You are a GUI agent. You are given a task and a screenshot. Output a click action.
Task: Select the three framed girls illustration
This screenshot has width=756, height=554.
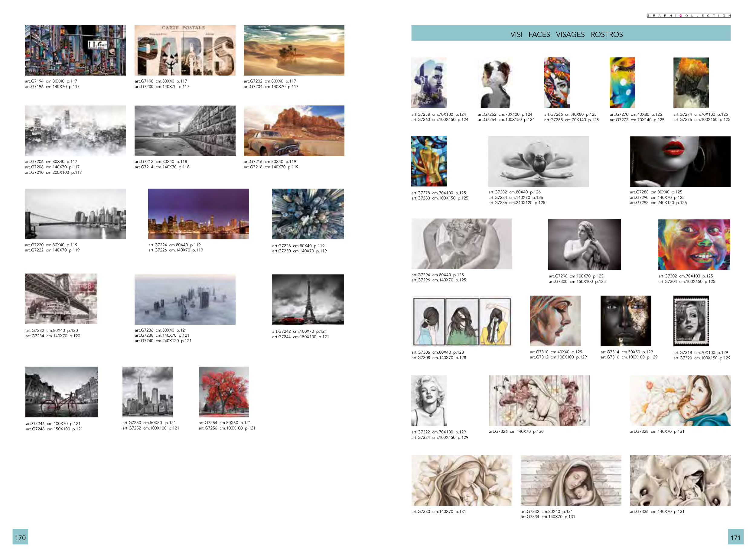click(461, 321)
